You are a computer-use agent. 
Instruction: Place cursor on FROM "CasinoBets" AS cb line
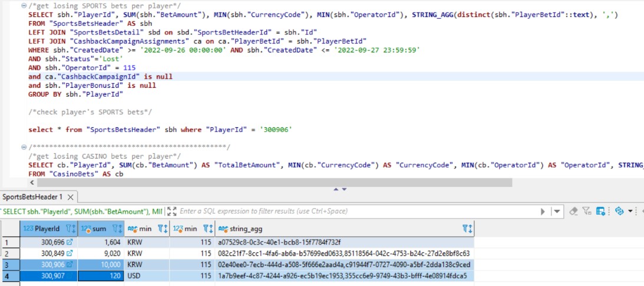[x=76, y=174]
